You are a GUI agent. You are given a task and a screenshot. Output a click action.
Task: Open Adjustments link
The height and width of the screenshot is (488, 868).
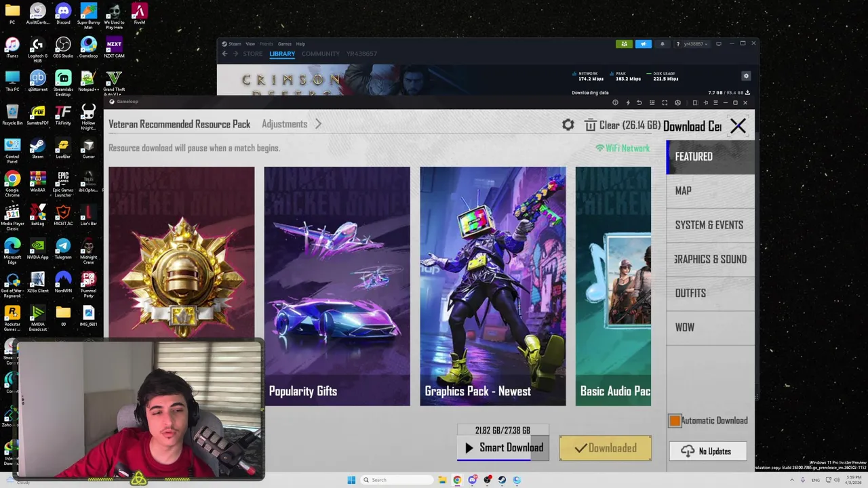click(285, 124)
